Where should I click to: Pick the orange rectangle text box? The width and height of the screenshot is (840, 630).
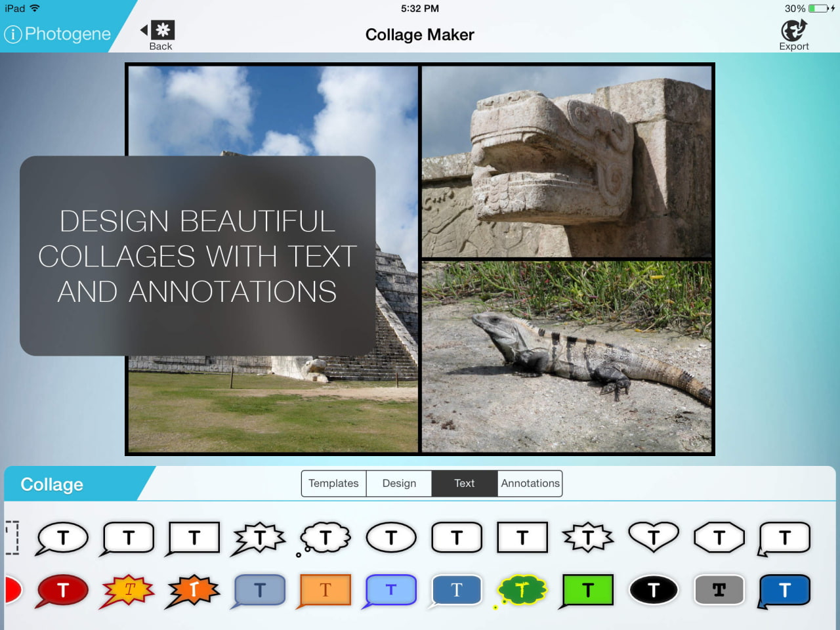coord(325,590)
